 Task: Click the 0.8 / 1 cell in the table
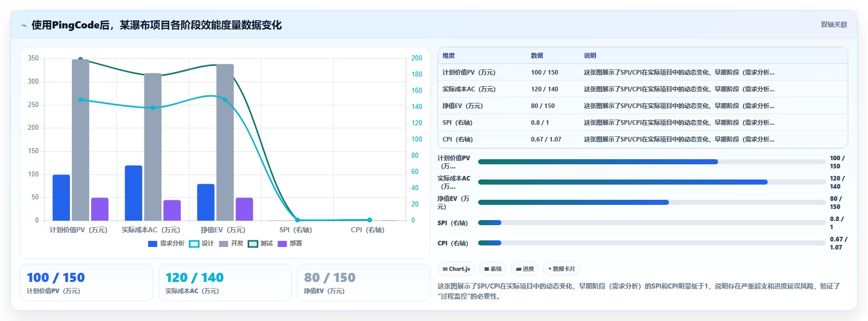[540, 123]
